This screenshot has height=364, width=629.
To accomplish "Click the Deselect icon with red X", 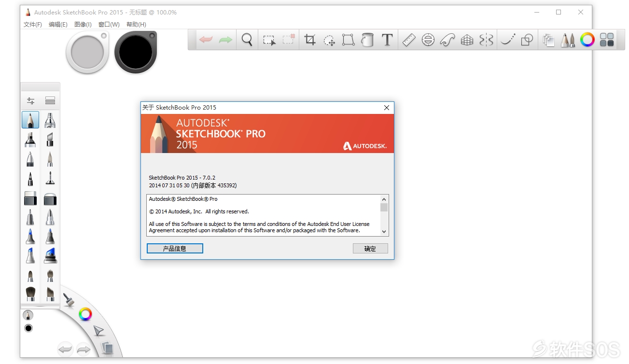I will (289, 40).
